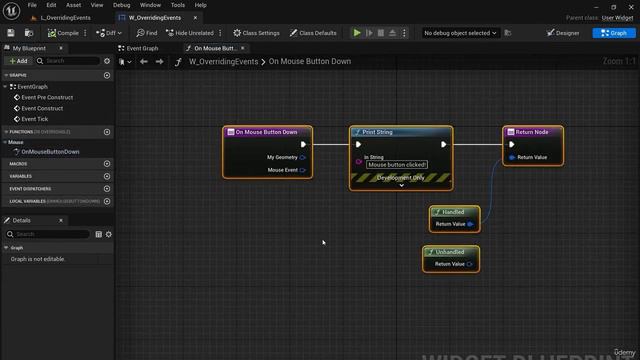Toggle Hide Unrelated nodes
Viewport: 640px width, 360px height.
click(190, 33)
